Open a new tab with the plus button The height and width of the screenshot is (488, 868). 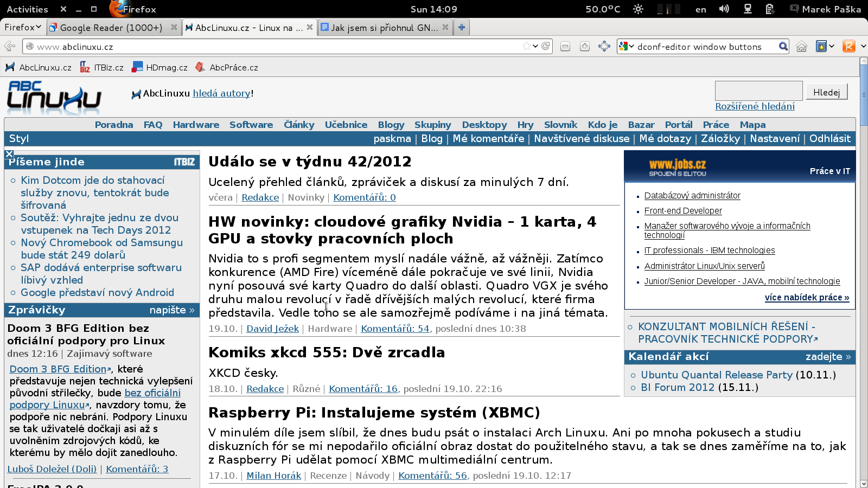[x=462, y=27]
